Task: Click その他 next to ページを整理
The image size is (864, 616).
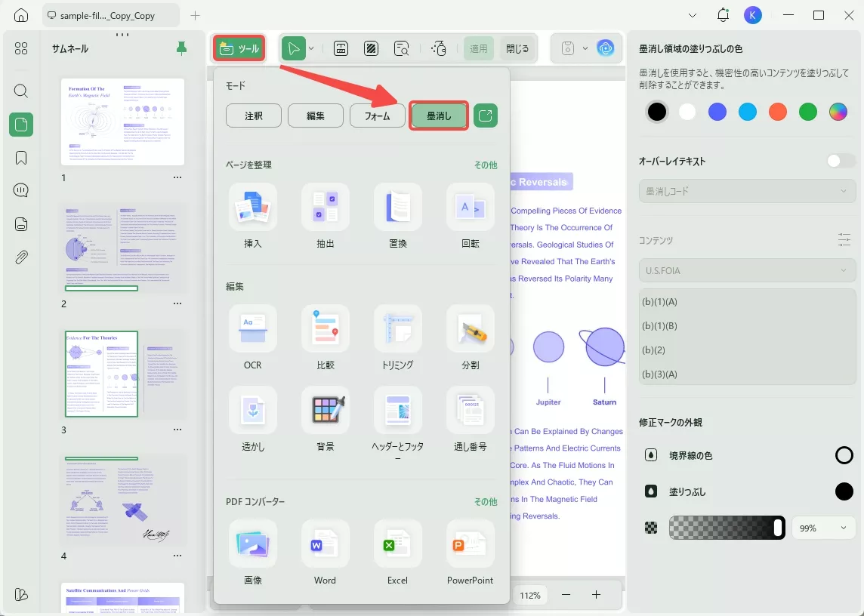Action: point(486,165)
